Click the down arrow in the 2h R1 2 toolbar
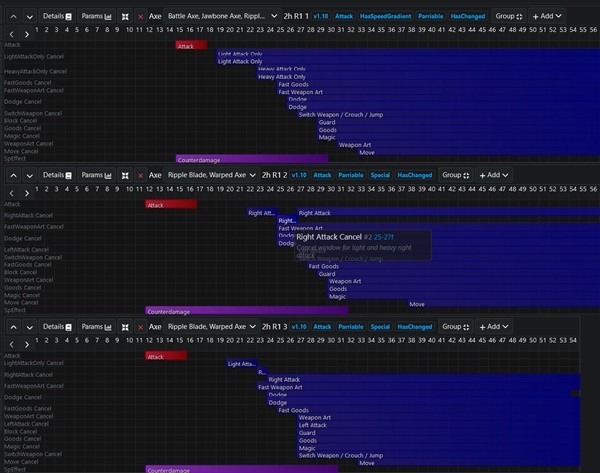 [30, 174]
